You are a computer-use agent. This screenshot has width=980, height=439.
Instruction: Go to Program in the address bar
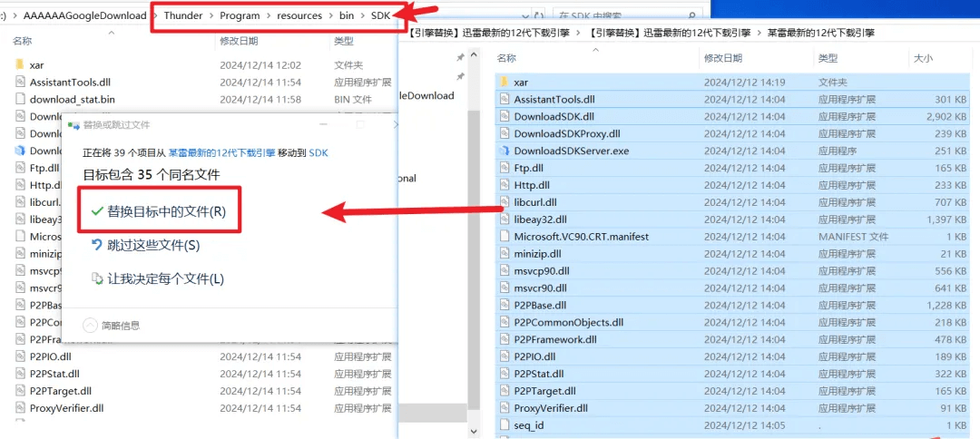pyautogui.click(x=240, y=15)
